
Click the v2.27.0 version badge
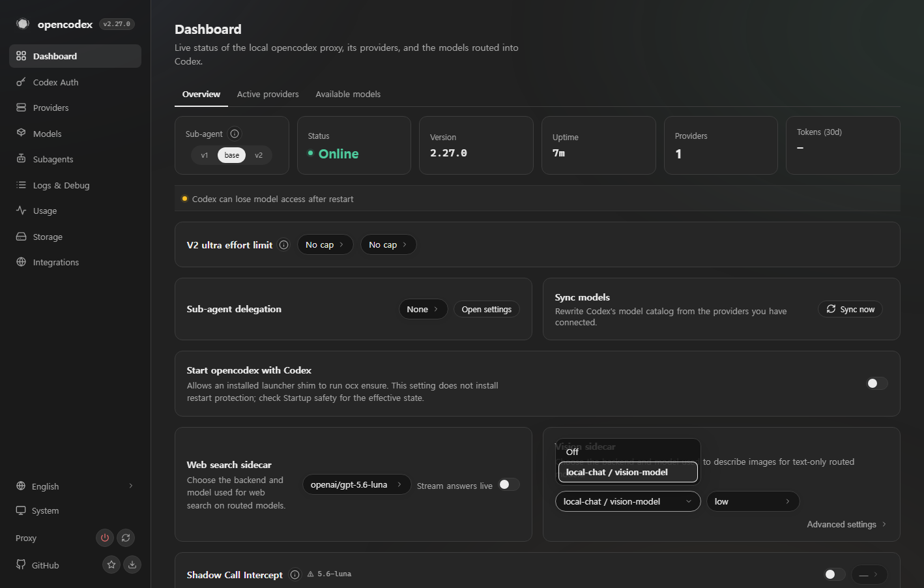point(117,24)
